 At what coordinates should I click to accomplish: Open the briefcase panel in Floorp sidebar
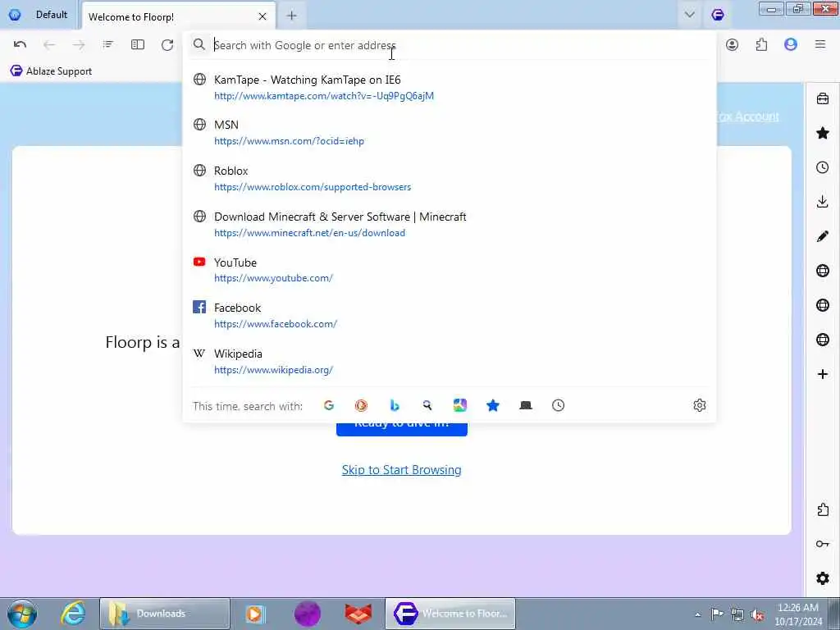coord(822,98)
